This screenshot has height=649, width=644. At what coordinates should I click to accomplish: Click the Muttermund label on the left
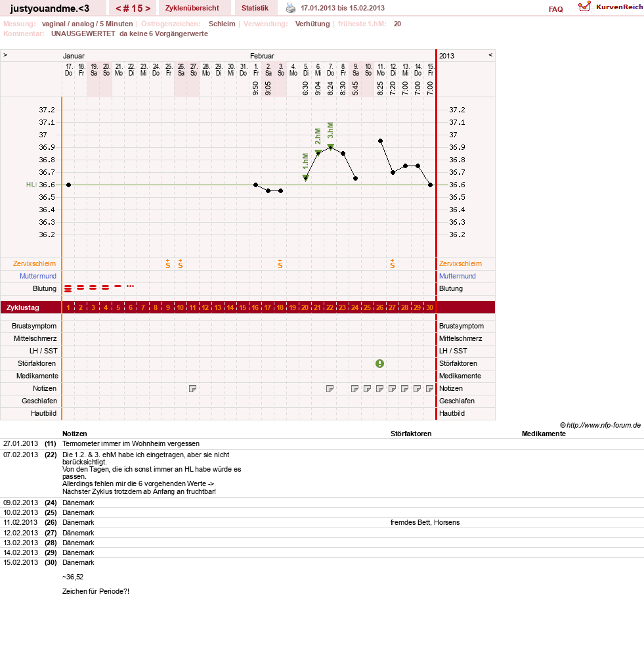[x=38, y=276]
